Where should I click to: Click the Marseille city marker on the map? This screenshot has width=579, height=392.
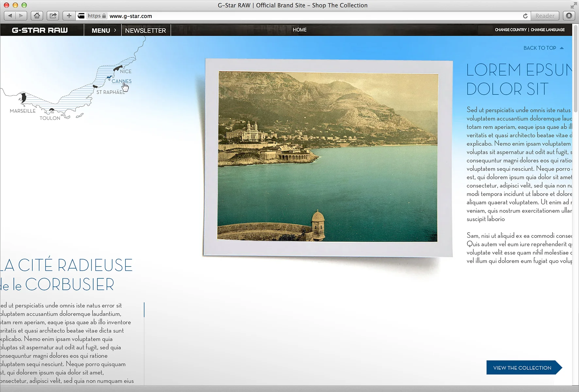tap(23, 98)
